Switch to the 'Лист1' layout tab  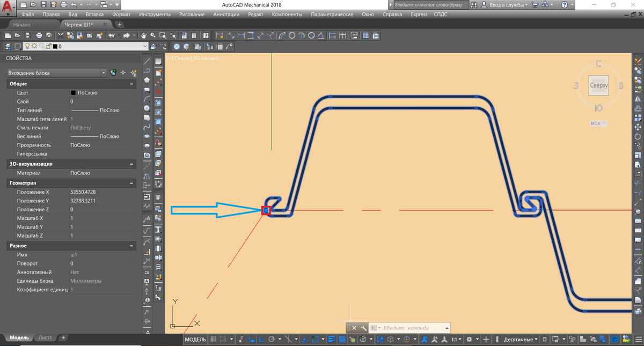[46, 337]
